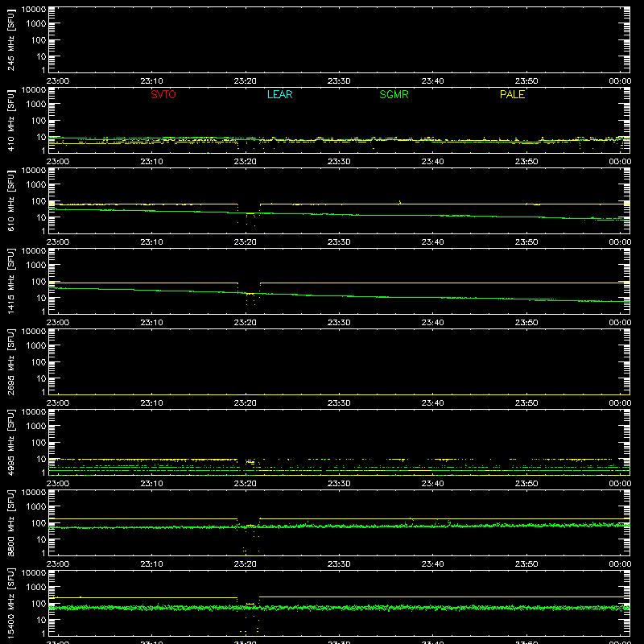
Task: Select the 610 MHz [SFU] axis title
Action: pyautogui.click(x=11, y=200)
